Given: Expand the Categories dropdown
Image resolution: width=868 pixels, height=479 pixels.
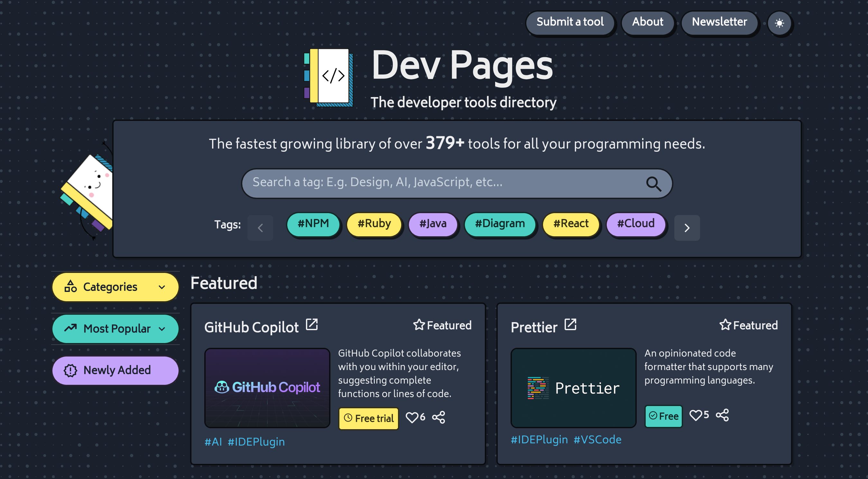Looking at the screenshot, I should coord(115,287).
